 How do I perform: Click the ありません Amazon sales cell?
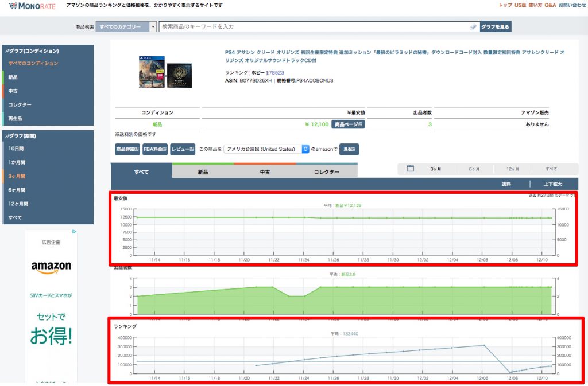[x=537, y=124]
